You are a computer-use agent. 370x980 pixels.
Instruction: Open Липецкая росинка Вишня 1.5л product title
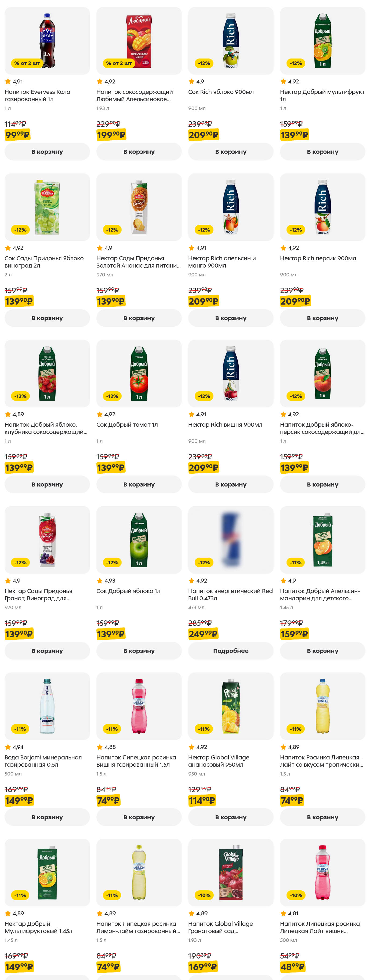136,761
